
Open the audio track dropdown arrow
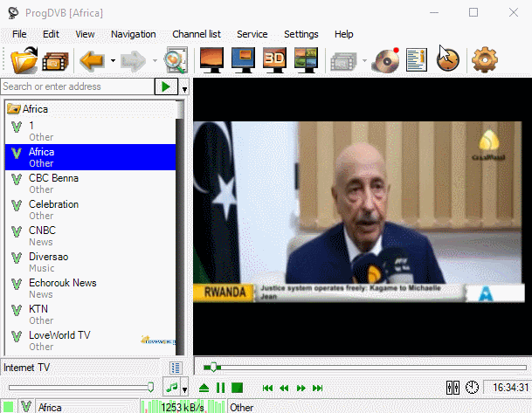[x=184, y=389]
